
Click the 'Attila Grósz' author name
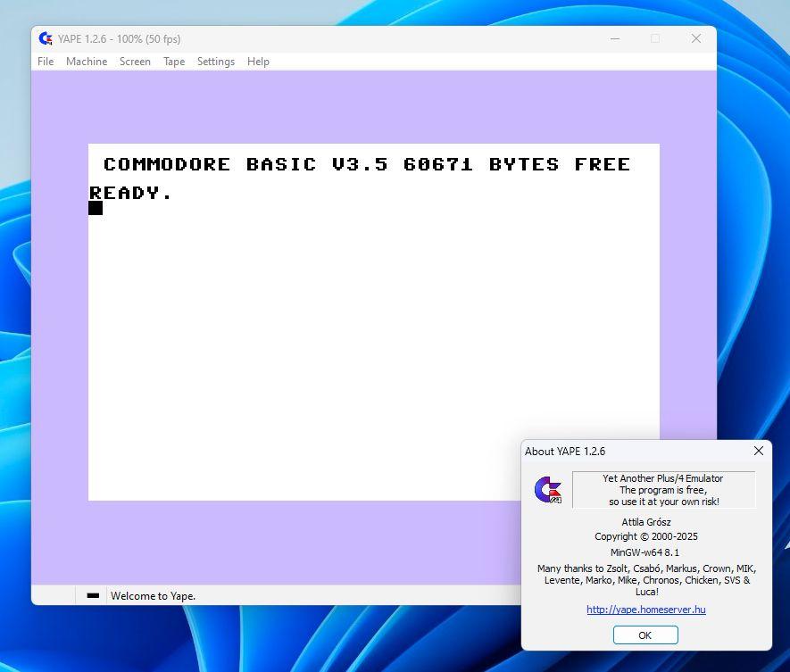pyautogui.click(x=646, y=522)
